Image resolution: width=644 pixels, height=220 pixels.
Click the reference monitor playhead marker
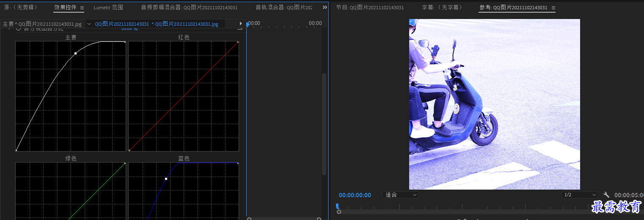[337, 206]
